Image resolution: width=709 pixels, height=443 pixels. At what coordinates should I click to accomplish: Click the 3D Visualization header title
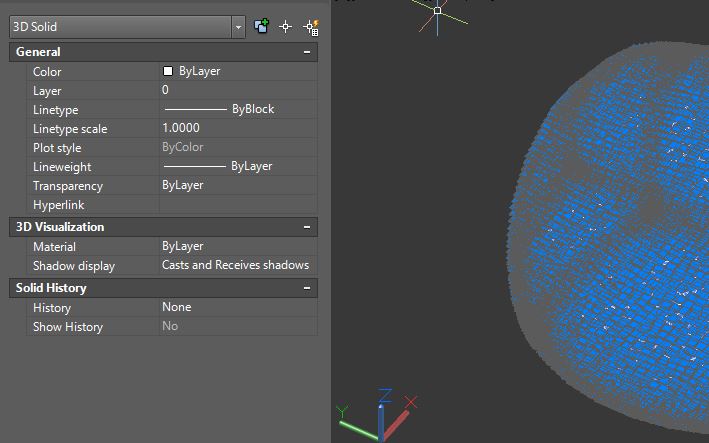tap(60, 227)
